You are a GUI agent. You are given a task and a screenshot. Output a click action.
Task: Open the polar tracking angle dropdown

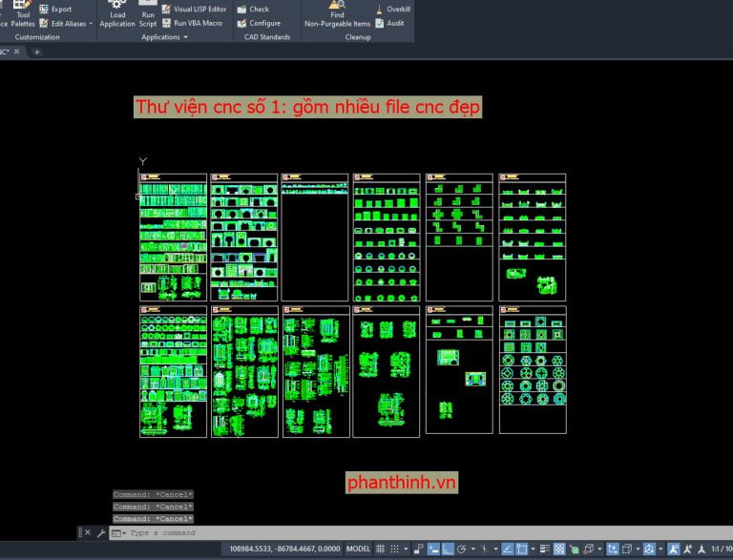[x=473, y=549]
